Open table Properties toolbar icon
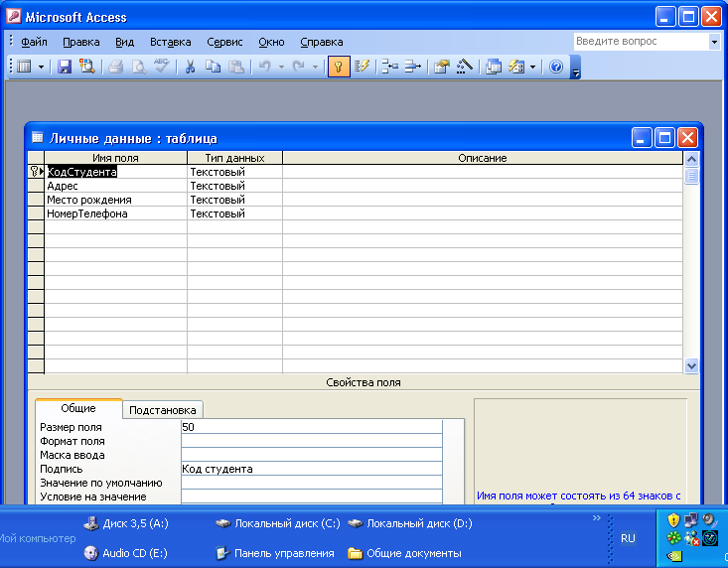Viewport: 728px width, 568px height. tap(442, 67)
